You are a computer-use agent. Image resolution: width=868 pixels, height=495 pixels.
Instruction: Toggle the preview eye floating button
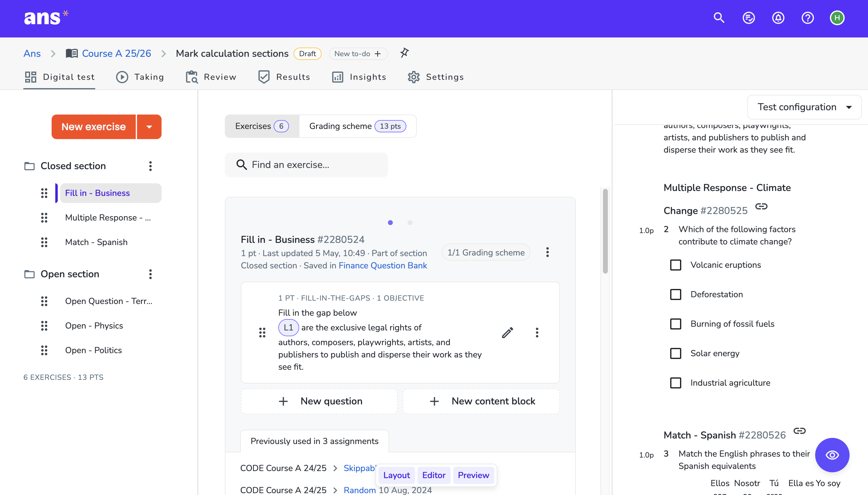click(x=832, y=455)
